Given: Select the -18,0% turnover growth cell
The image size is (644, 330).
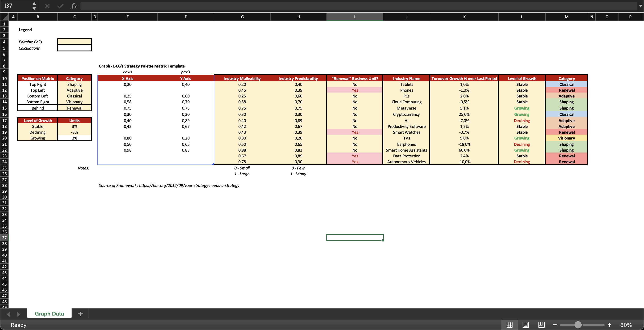Looking at the screenshot, I should [x=464, y=144].
